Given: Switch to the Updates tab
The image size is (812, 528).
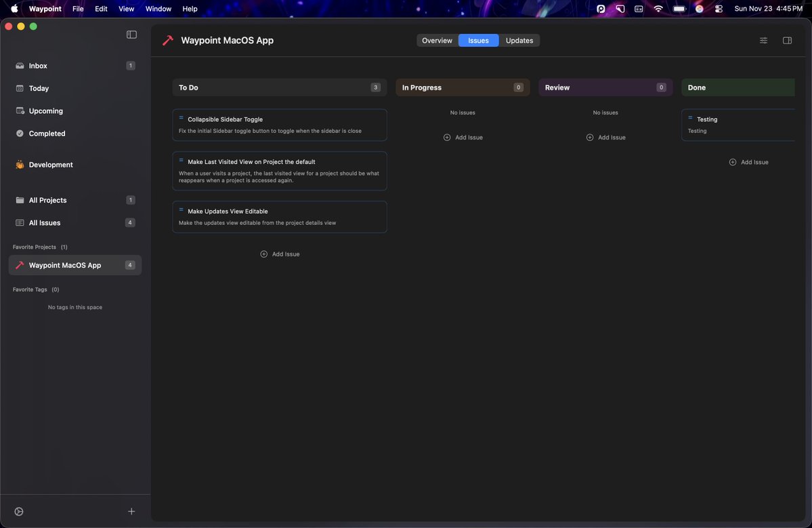Looking at the screenshot, I should [519, 41].
